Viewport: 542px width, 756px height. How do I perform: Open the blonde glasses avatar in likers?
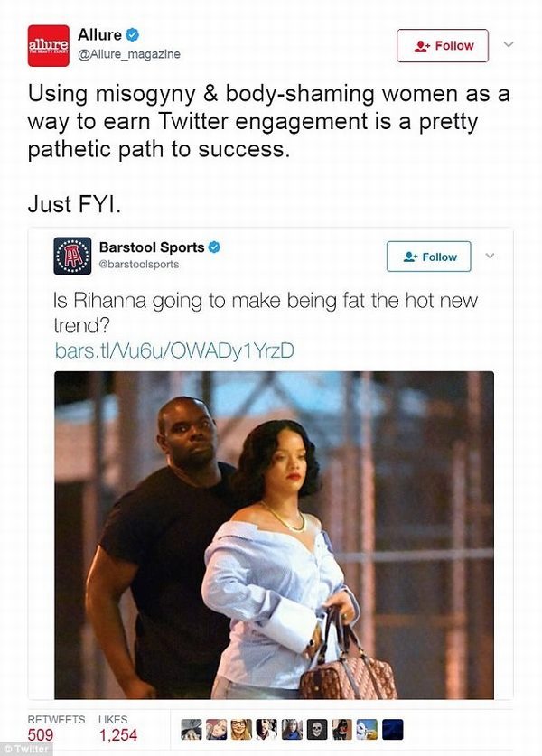[241, 729]
